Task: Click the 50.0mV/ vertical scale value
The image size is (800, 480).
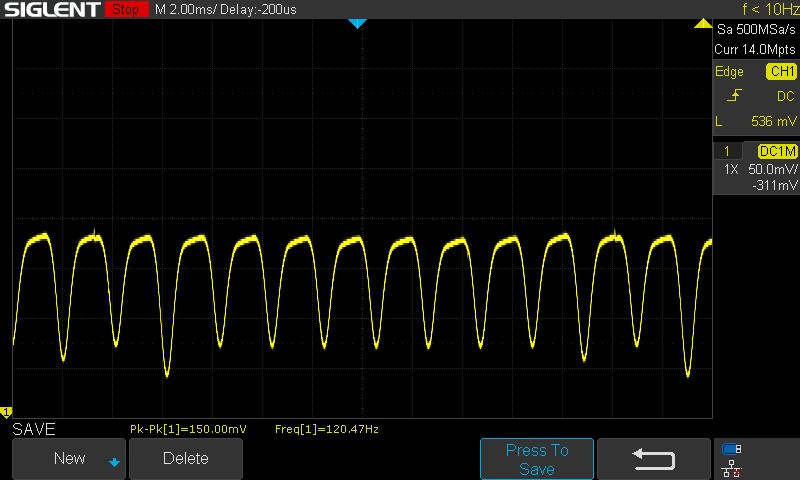Action: [x=772, y=169]
